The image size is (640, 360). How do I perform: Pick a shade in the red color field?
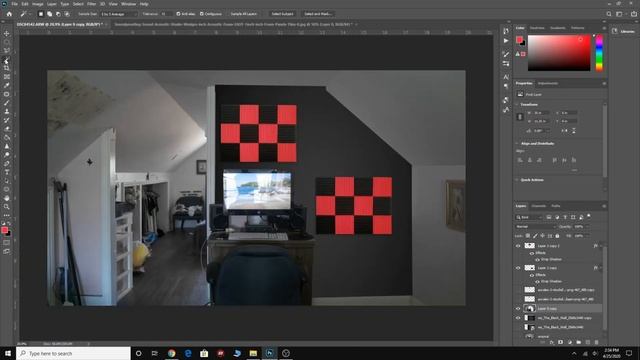tap(559, 53)
